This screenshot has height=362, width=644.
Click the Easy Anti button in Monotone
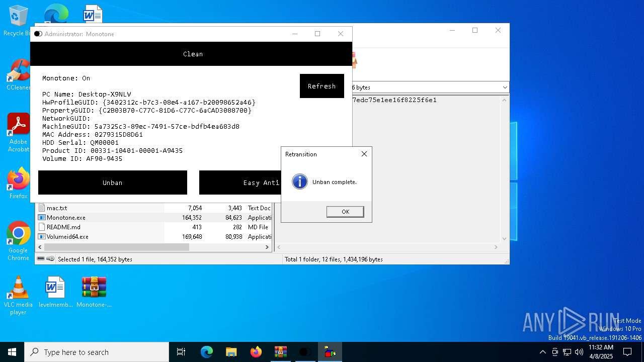click(x=240, y=183)
